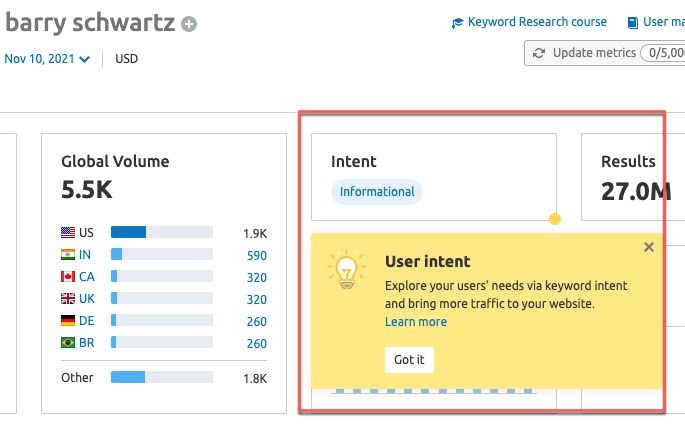Click the Brazil flag icon

point(68,342)
